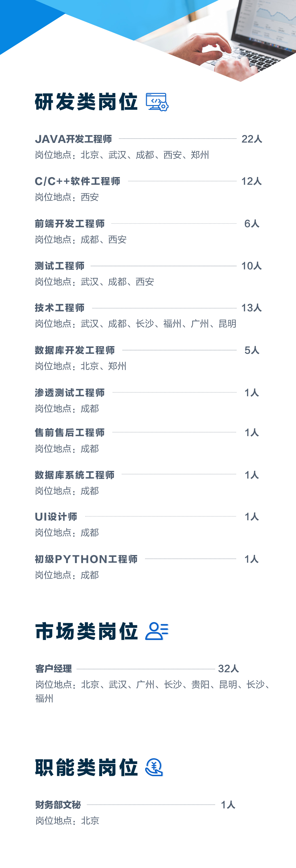The image size is (296, 868).
Task: Click the 数据库开发工程师 title
Action: point(75,350)
